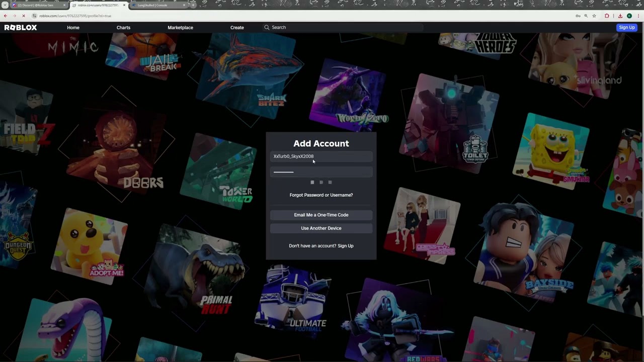
Task: Click the Jailbreak game thumbnail
Action: click(x=143, y=56)
